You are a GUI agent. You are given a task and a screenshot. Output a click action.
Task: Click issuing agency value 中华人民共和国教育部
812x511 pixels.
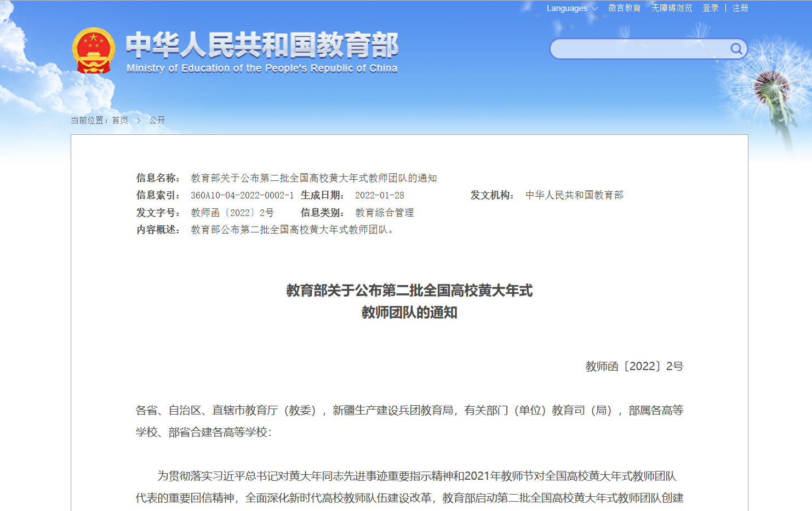[574, 195]
